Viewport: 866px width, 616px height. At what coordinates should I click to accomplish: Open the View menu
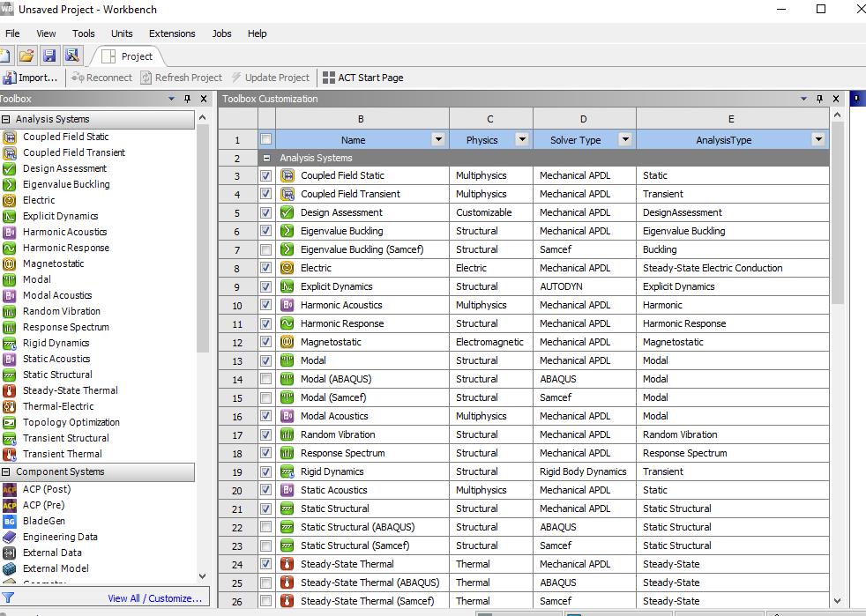[x=46, y=33]
